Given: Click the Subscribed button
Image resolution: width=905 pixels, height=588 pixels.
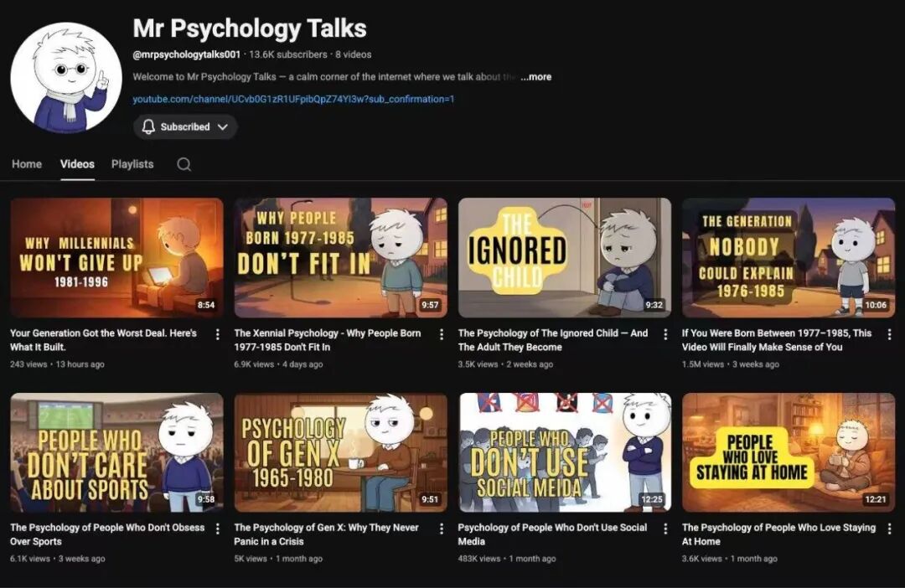Looking at the screenshot, I should pyautogui.click(x=184, y=127).
